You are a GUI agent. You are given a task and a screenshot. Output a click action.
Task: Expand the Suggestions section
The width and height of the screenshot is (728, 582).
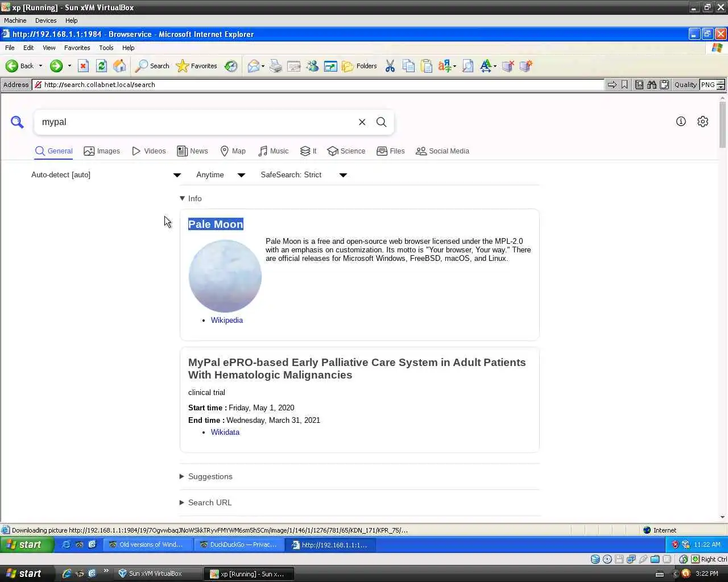206,476
